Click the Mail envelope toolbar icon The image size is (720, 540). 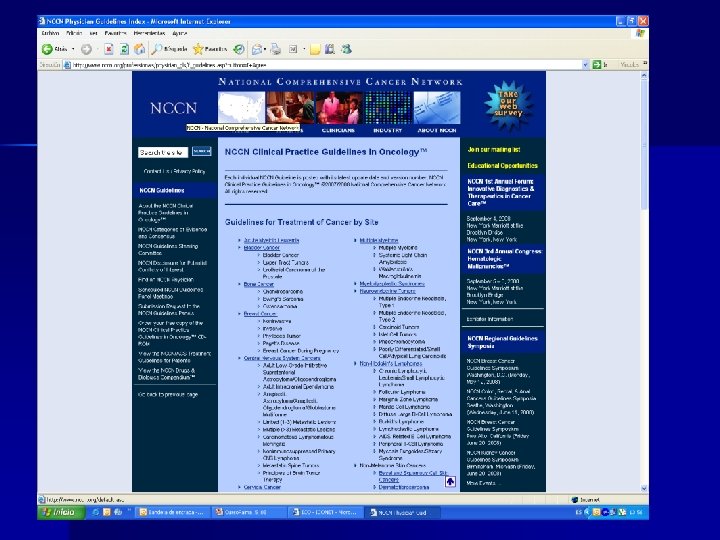pyautogui.click(x=258, y=49)
